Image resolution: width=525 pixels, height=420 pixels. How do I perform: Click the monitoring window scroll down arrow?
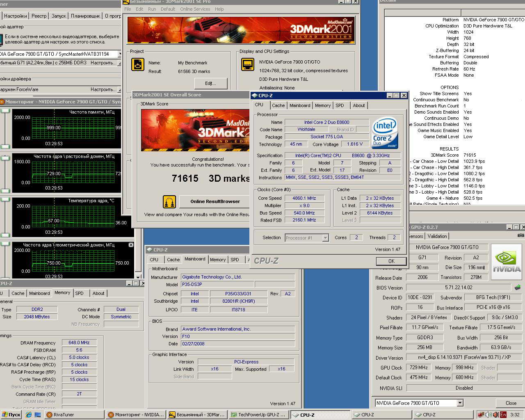pos(139,277)
